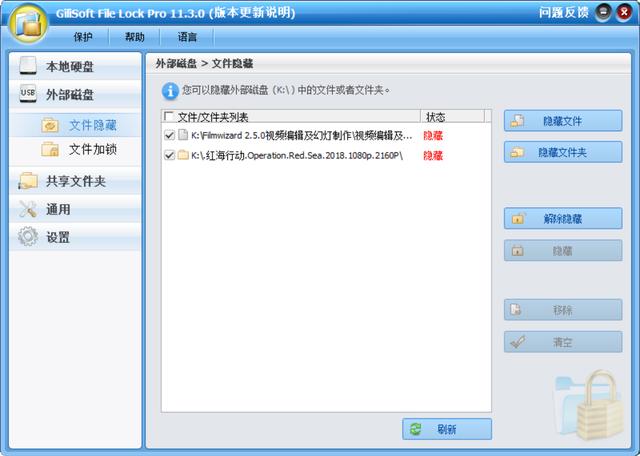This screenshot has width=640, height=456.
Task: Select the 红海行动.Operation.Red.Sea folder path text
Action: pyautogui.click(x=297, y=156)
